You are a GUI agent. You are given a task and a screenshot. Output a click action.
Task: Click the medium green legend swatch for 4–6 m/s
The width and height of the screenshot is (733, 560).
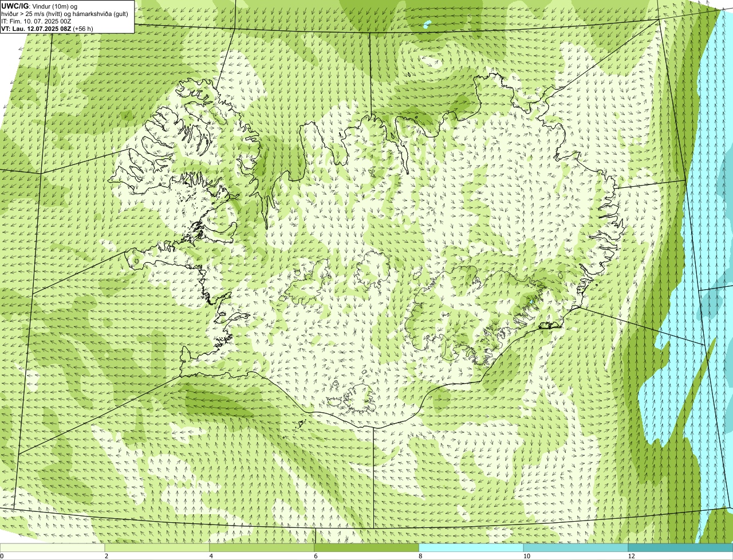click(x=262, y=547)
